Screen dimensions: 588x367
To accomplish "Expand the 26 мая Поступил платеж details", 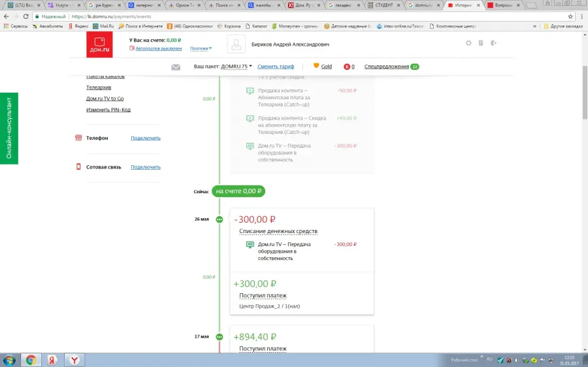I will pyautogui.click(x=263, y=296).
